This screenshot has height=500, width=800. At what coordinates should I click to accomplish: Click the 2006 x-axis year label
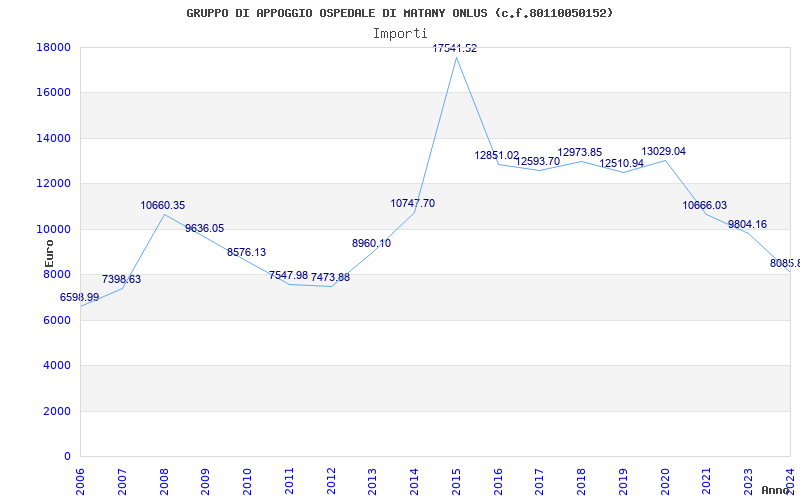(80, 482)
